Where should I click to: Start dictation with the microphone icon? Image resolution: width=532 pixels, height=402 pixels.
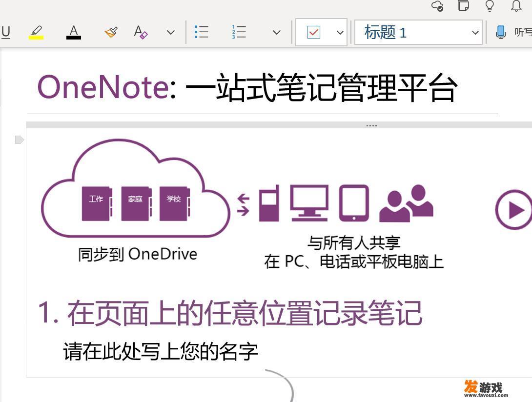point(500,32)
